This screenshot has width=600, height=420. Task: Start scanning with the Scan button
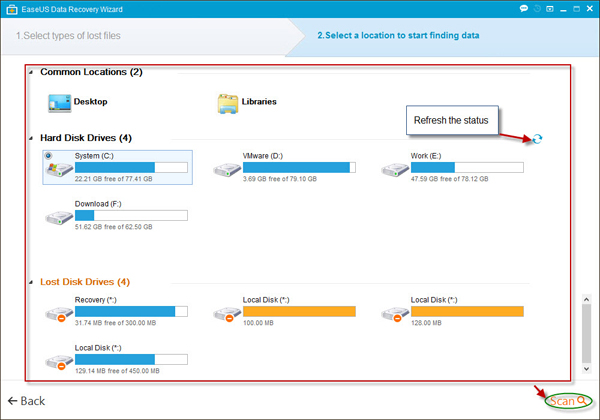pos(567,401)
